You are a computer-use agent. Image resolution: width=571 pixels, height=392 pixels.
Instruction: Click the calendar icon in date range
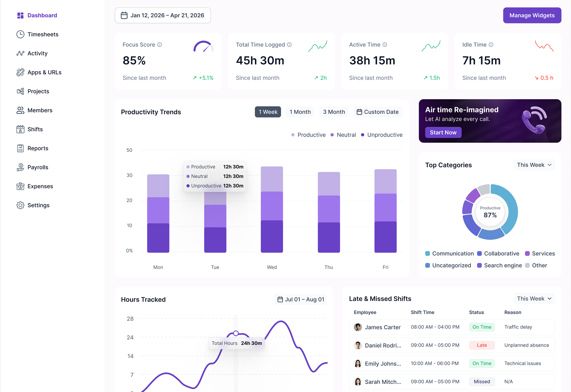tap(124, 16)
